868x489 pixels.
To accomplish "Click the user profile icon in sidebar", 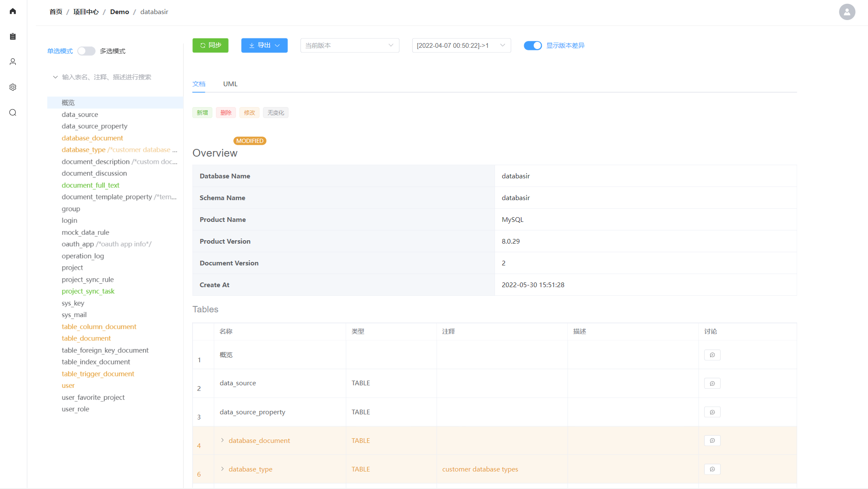I will (13, 61).
